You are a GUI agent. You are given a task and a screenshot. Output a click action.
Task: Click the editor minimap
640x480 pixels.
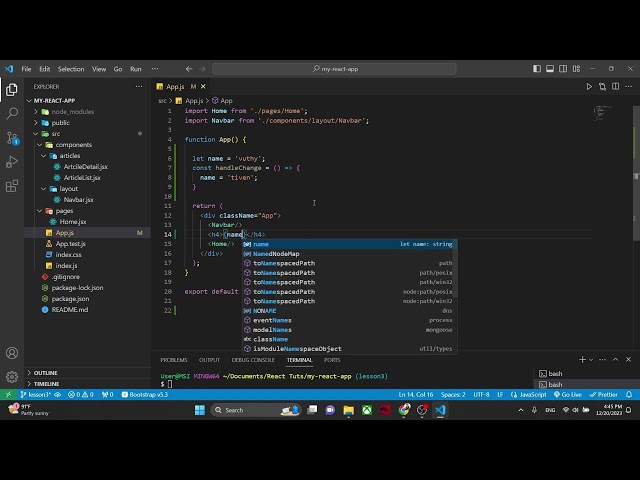coord(604,114)
